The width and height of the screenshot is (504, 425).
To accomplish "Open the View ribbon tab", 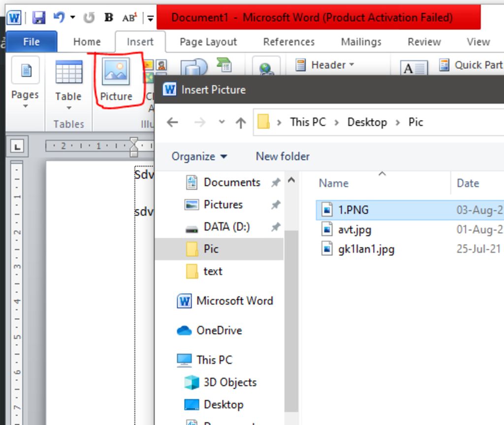I will (478, 42).
